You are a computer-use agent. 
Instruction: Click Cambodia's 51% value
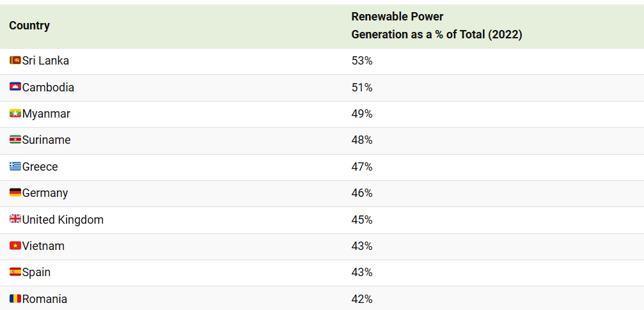(362, 87)
